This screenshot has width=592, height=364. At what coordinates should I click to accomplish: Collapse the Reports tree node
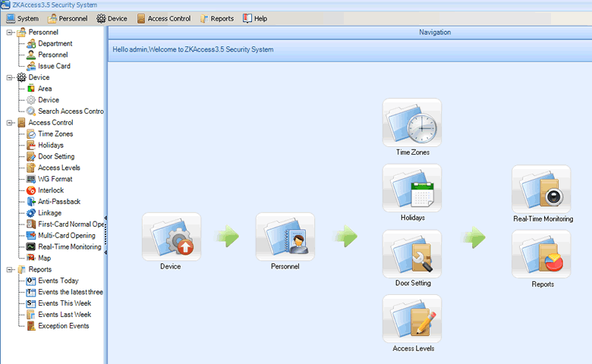[9, 270]
